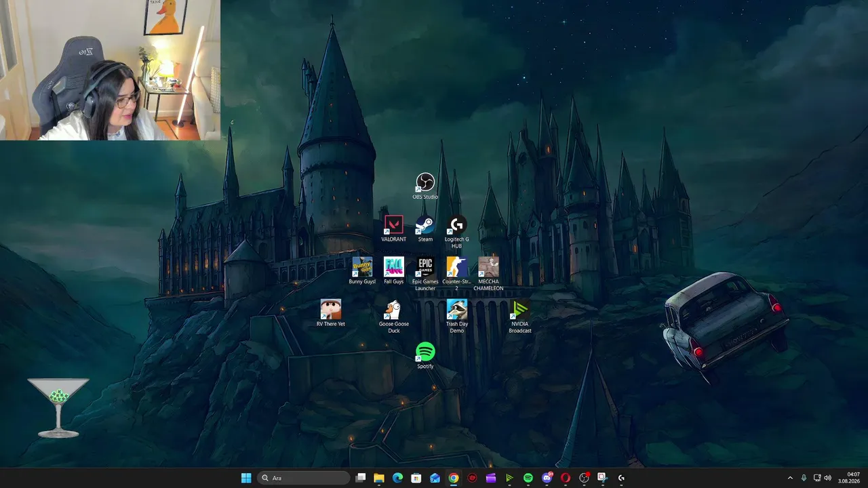Click the red round taskbar icon beside Chrome
The width and height of the screenshot is (868, 488).
coord(472,478)
